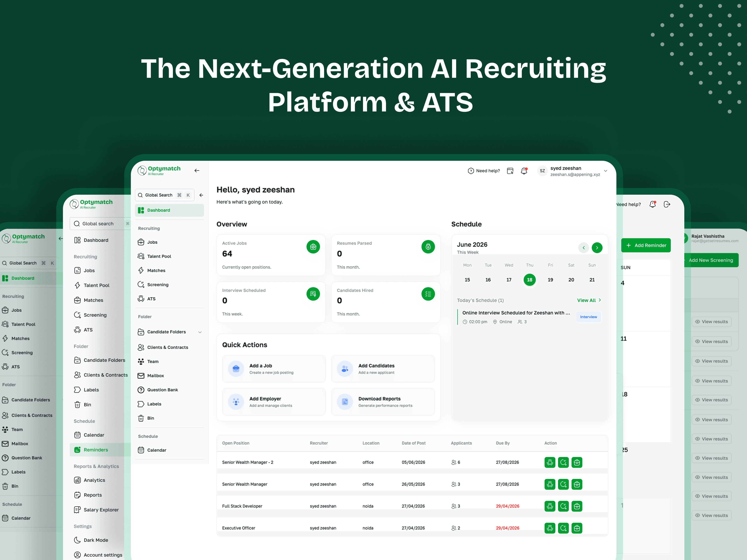Open Reminders in the middle window sidebar
747x560 pixels.
click(x=100, y=450)
